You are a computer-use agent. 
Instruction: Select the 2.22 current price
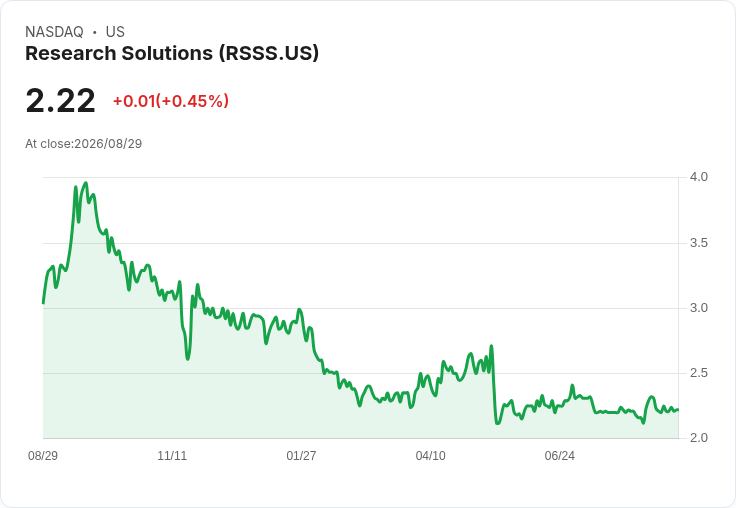tap(61, 101)
